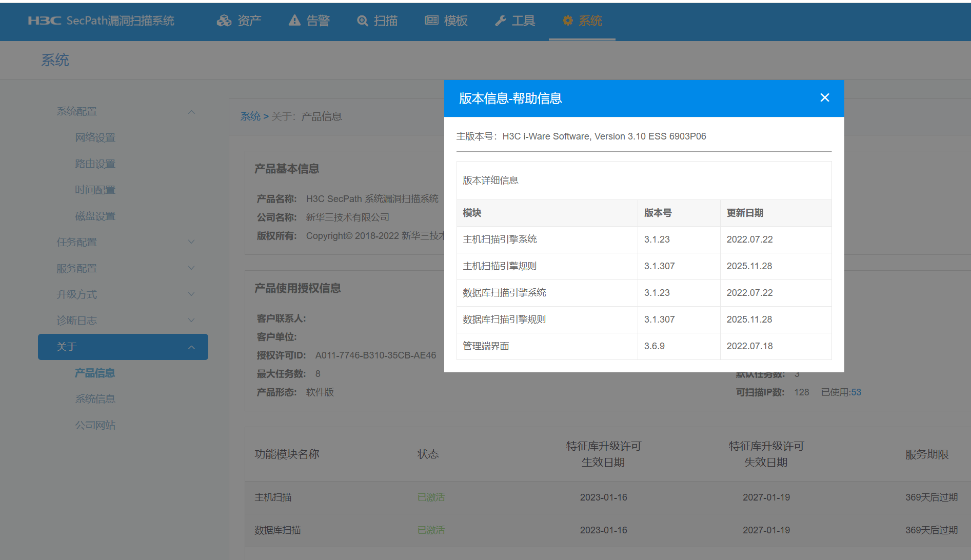
Task: Open the 网络设置 menu item
Action: (95, 137)
